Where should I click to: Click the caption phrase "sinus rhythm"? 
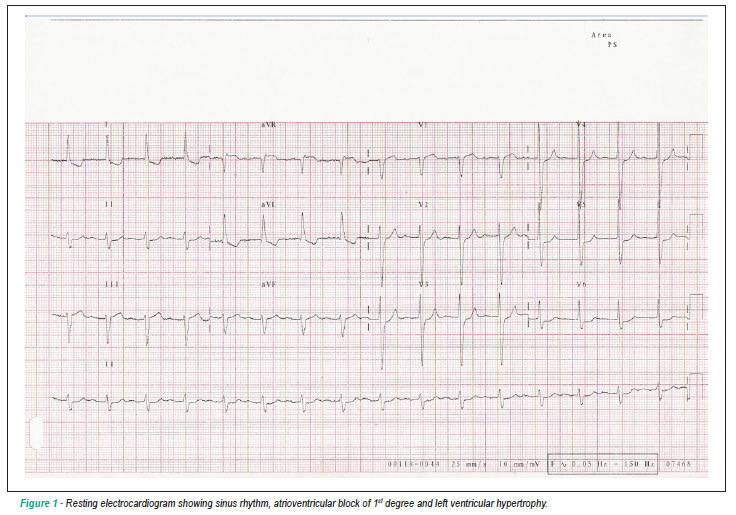pos(241,504)
